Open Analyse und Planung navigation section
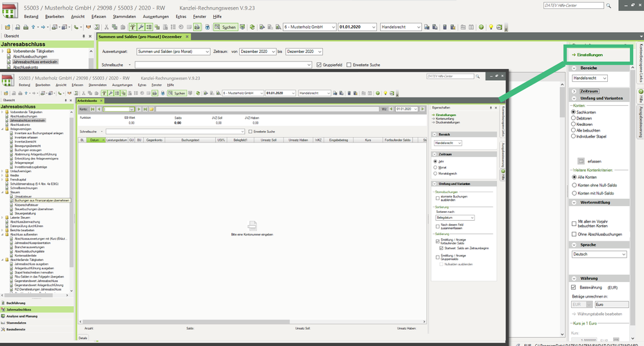 [22, 316]
